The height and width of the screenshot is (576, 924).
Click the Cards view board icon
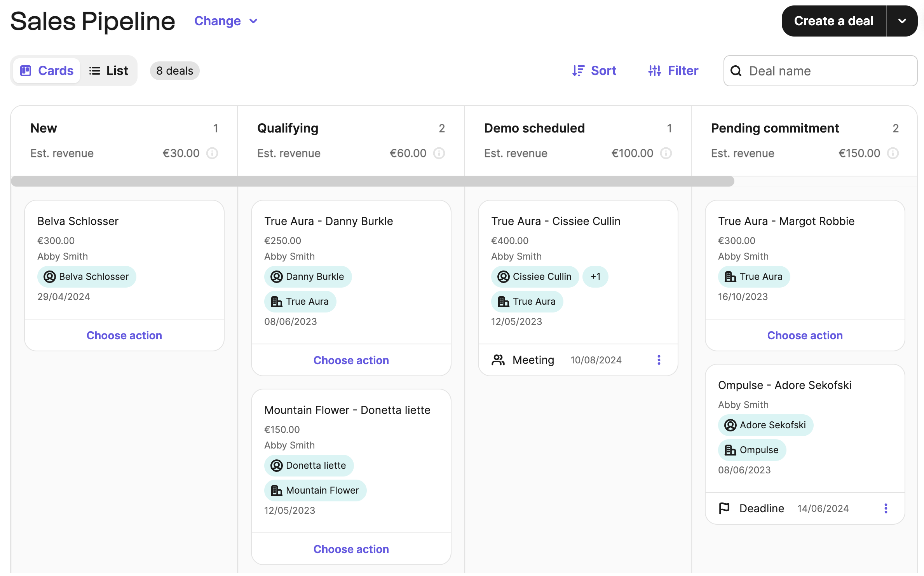(26, 71)
